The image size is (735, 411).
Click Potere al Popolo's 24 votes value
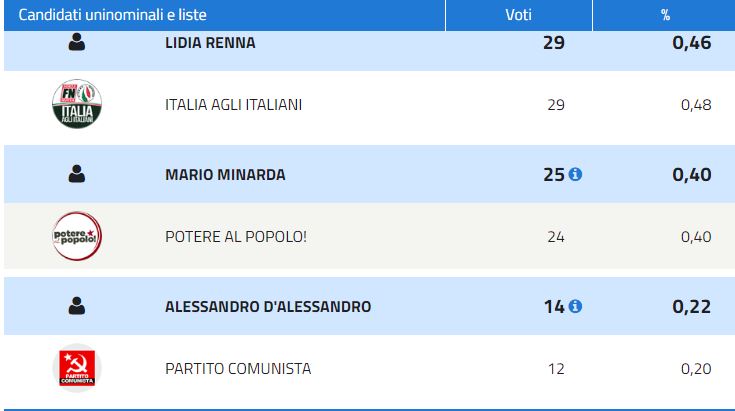556,237
